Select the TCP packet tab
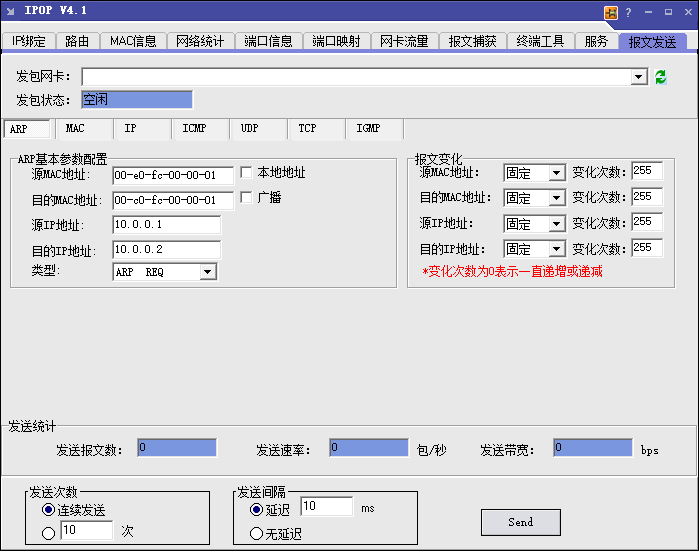 317,129
